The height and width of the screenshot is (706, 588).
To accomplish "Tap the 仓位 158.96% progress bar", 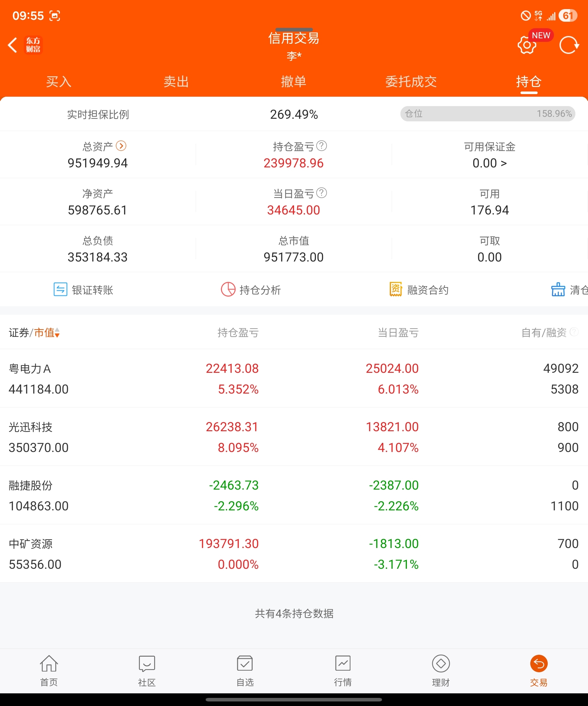I will (x=487, y=114).
